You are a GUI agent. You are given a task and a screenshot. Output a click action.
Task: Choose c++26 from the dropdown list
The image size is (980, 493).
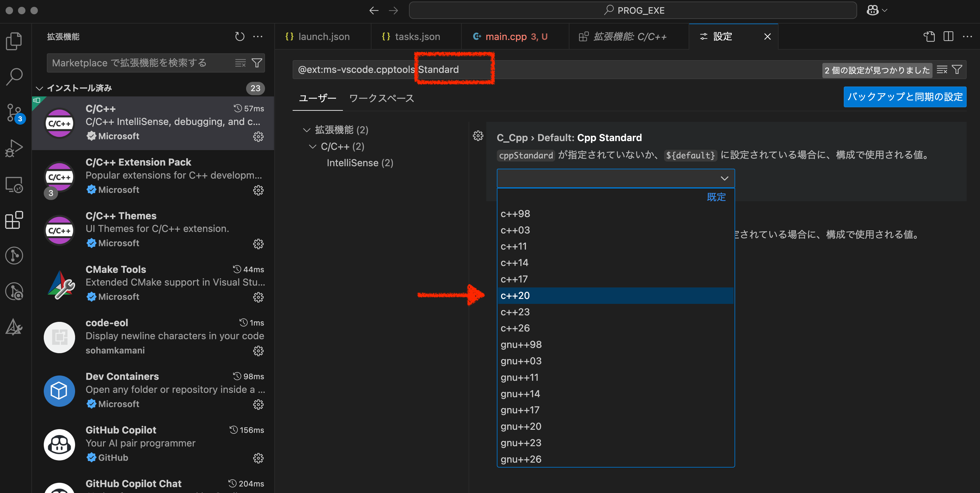616,328
